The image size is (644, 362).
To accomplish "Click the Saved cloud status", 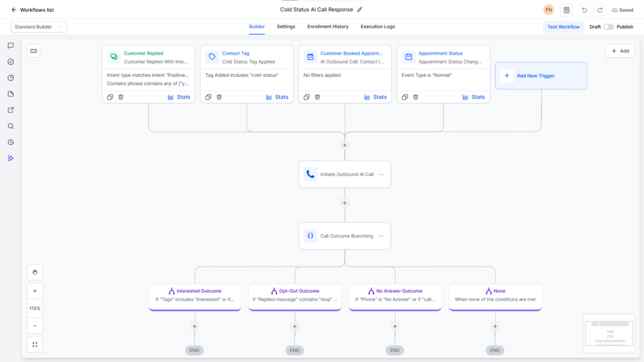I will [x=622, y=10].
